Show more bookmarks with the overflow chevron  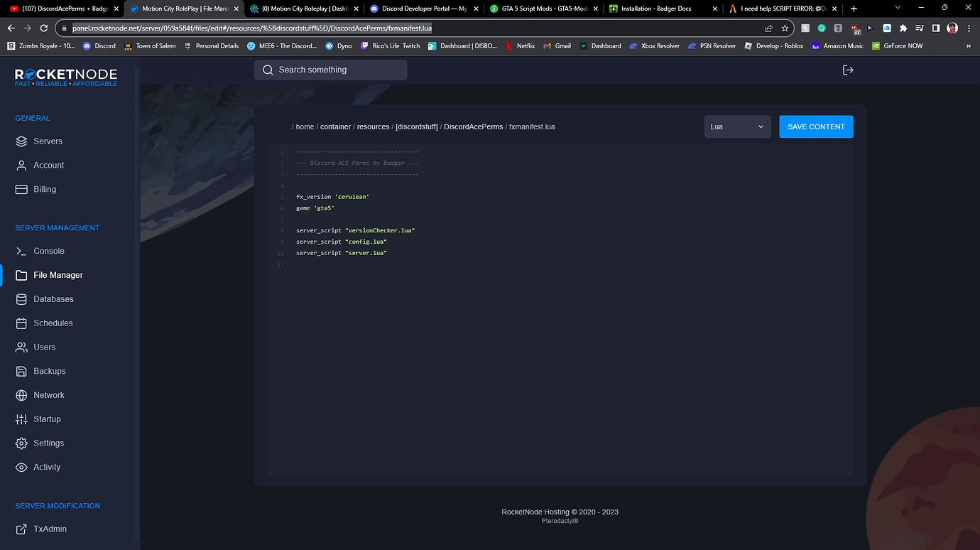pos(969,45)
